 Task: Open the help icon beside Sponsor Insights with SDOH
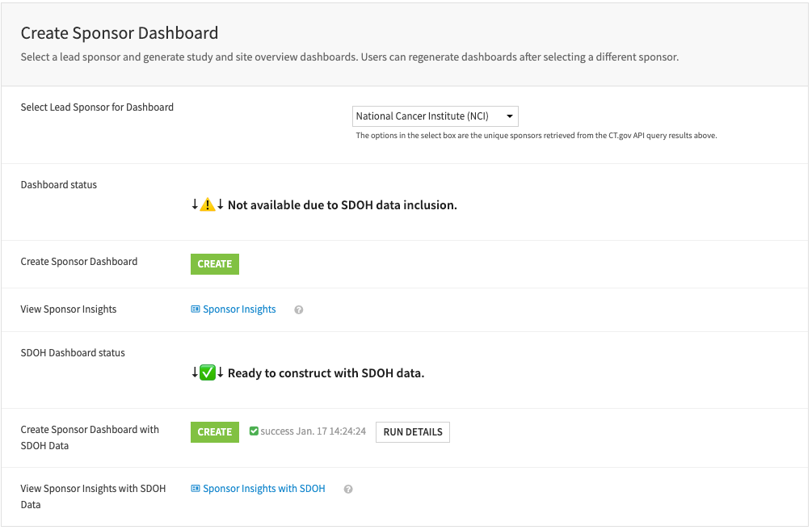click(x=347, y=488)
